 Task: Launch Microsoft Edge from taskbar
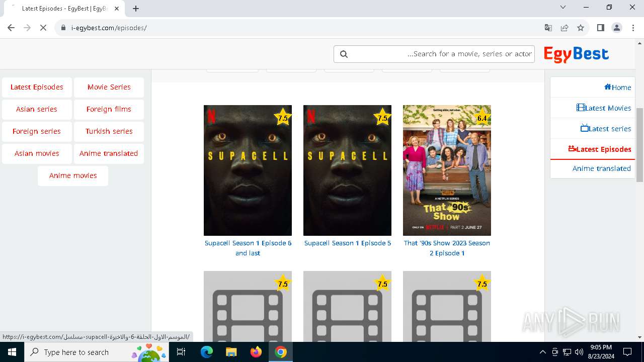coord(207,352)
